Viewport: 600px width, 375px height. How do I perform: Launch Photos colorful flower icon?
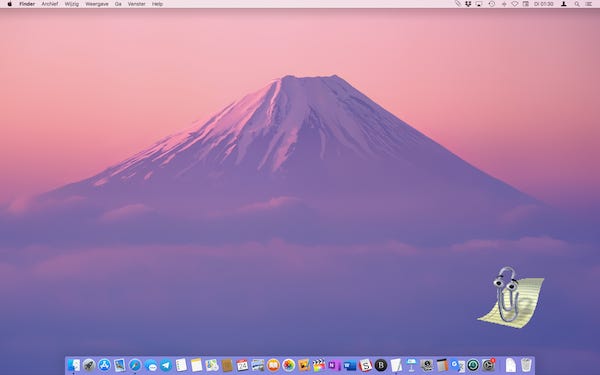pos(289,365)
